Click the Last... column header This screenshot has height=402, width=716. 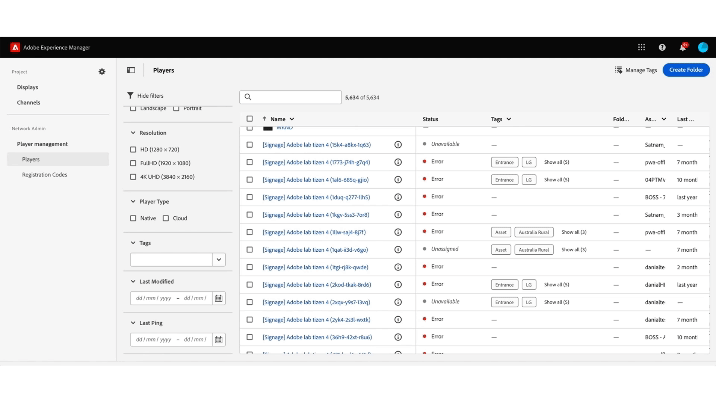coord(685,119)
